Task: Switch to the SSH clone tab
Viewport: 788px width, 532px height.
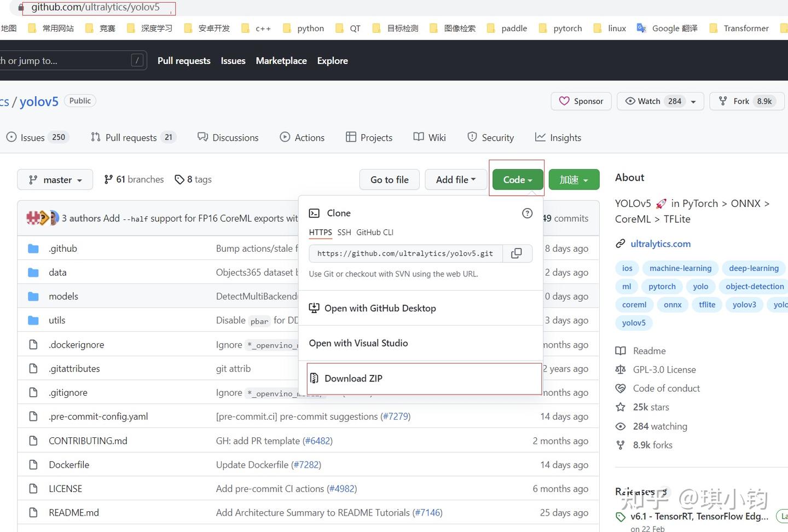Action: pos(344,233)
